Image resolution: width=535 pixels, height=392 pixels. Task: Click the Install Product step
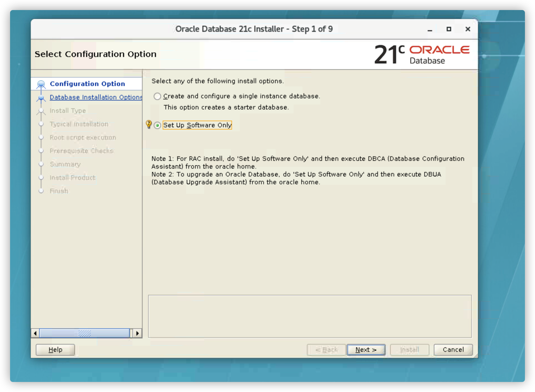pyautogui.click(x=73, y=178)
